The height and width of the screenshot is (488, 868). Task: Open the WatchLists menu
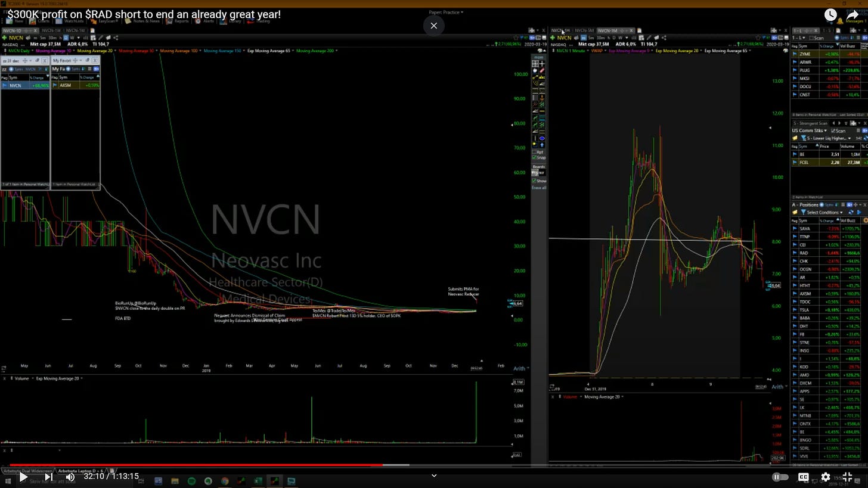[x=70, y=21]
